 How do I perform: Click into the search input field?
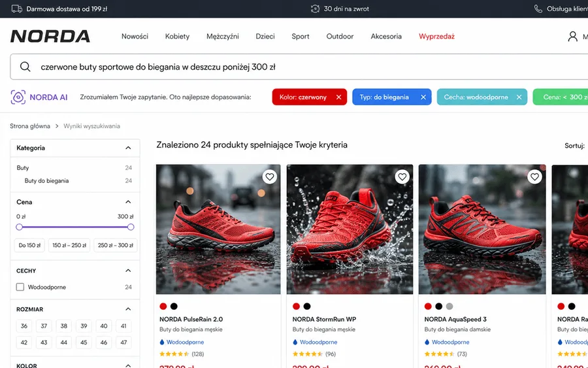(x=299, y=67)
